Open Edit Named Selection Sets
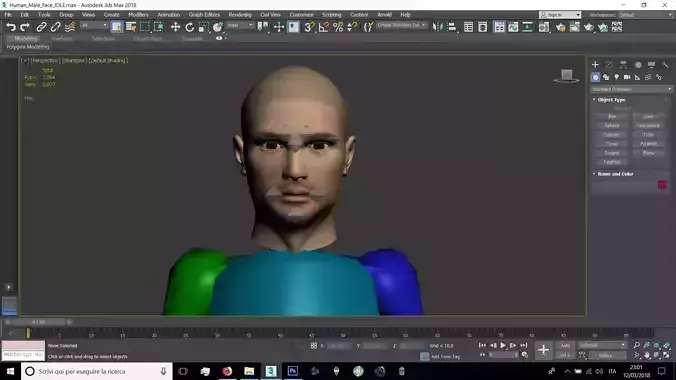Screen dimensions: 676x380 coord(368,27)
